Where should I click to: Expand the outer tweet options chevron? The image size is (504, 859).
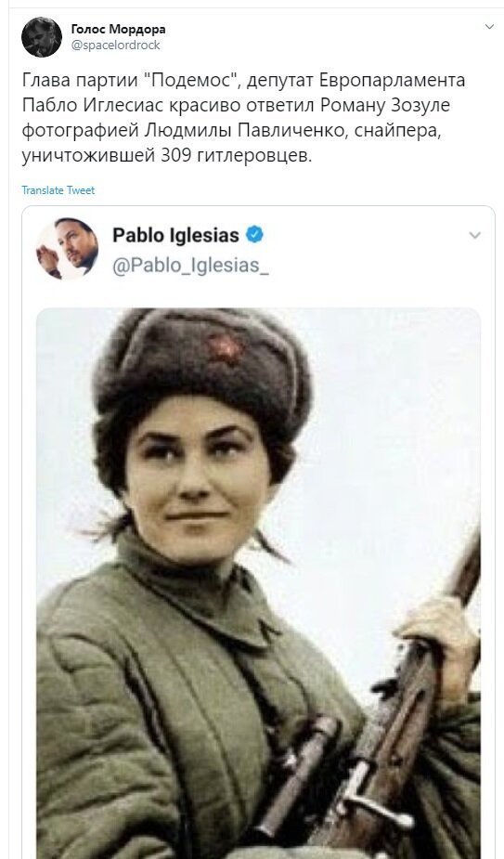(489, 26)
